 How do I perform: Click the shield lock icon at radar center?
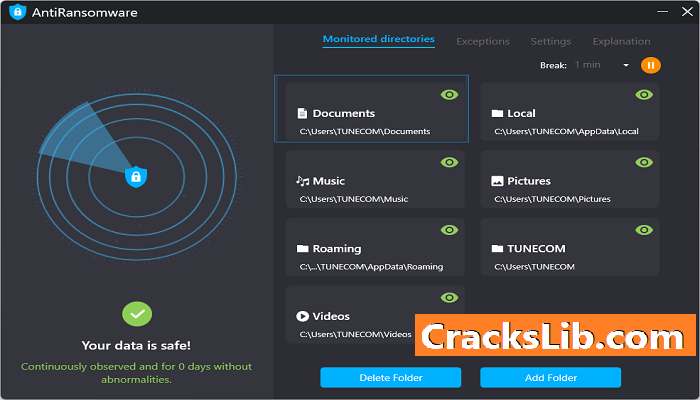point(136,177)
